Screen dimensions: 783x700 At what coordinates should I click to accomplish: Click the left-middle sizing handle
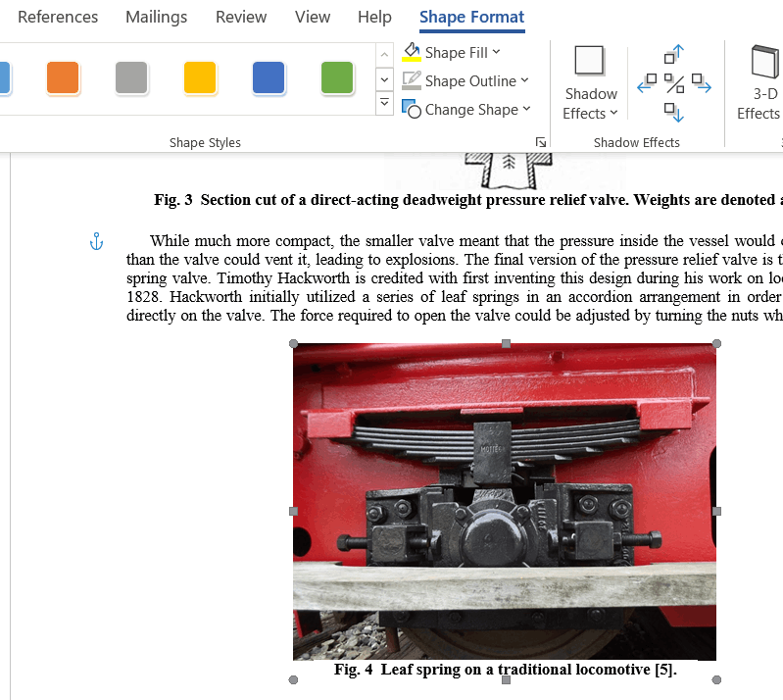(294, 511)
